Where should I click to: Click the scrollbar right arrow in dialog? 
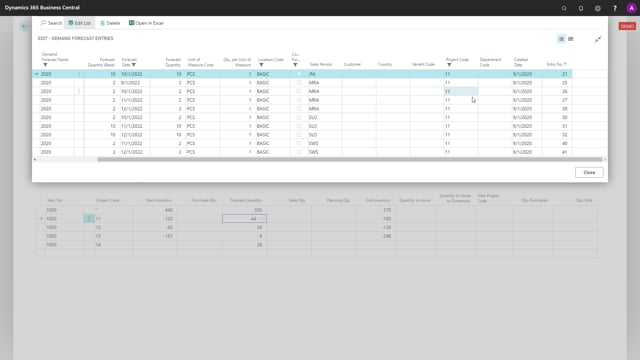605,160
